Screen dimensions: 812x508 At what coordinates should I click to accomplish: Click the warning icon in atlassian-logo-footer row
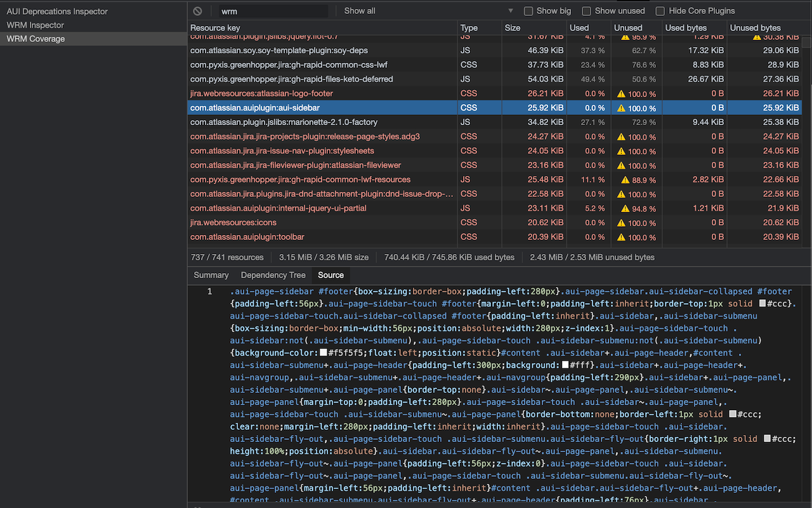click(x=622, y=93)
